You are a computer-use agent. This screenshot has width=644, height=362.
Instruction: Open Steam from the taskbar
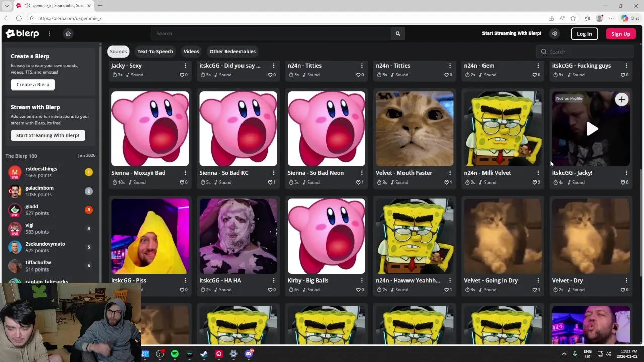204,354
